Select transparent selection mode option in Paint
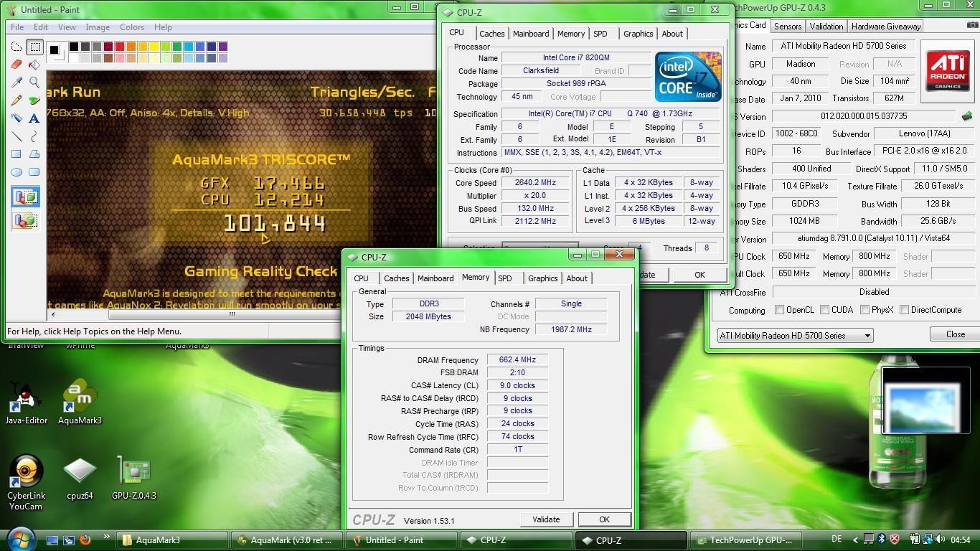The width and height of the screenshot is (980, 551). [25, 220]
